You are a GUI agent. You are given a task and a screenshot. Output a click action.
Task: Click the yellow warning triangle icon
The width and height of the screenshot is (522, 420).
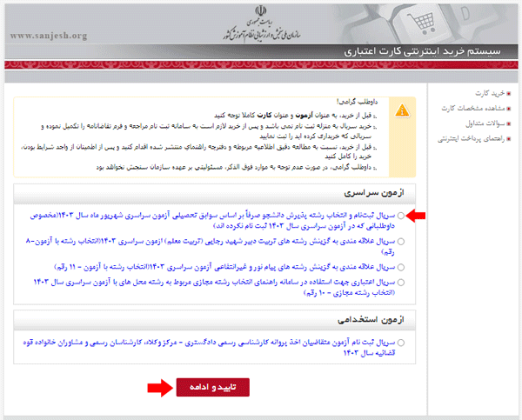pyautogui.click(x=402, y=110)
